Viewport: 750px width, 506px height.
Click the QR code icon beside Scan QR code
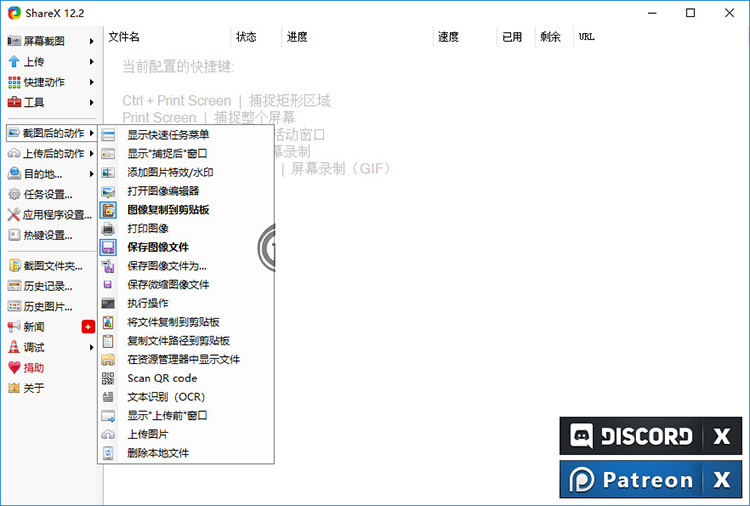pos(108,378)
